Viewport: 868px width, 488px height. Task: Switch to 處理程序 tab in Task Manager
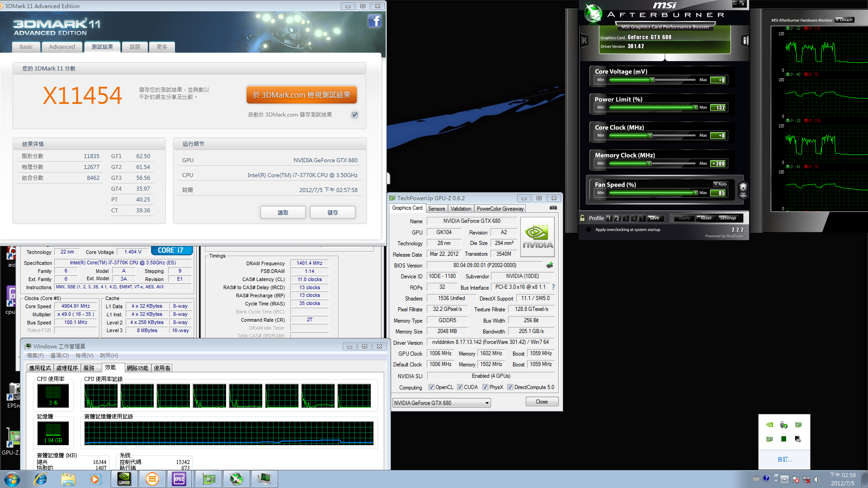point(67,368)
